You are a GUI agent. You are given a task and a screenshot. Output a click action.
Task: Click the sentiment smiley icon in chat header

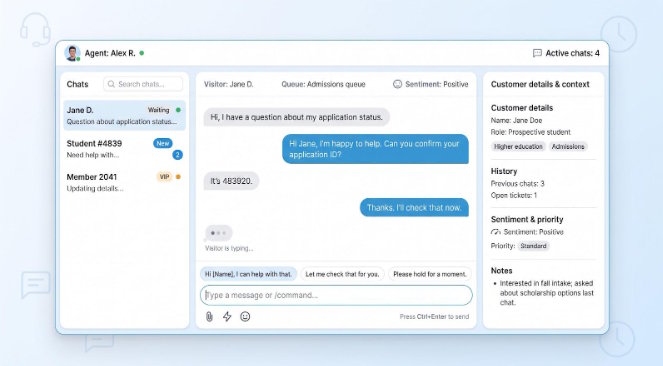click(397, 84)
